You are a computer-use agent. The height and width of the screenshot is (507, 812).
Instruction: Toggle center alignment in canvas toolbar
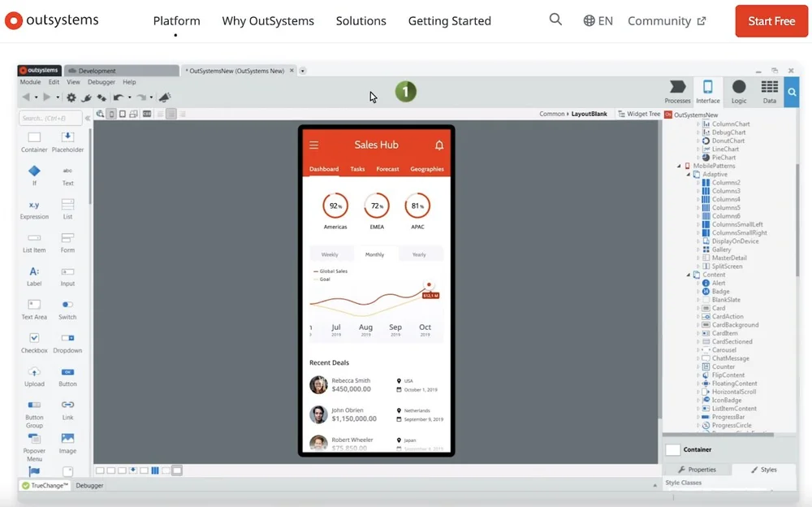click(x=171, y=114)
